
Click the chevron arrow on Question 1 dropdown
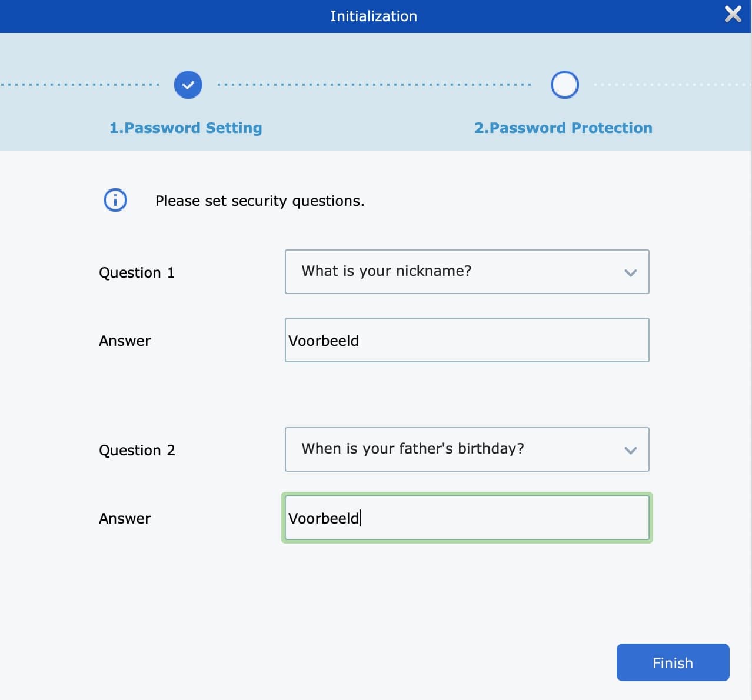coord(630,272)
